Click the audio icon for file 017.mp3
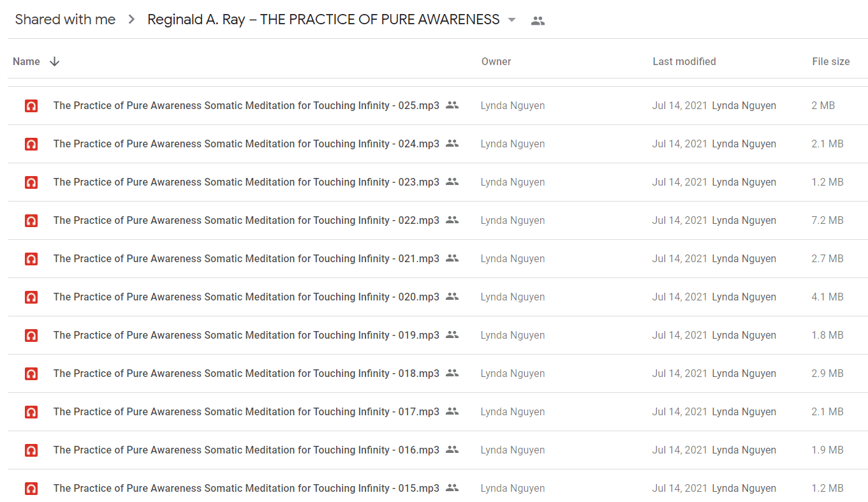 click(x=31, y=412)
